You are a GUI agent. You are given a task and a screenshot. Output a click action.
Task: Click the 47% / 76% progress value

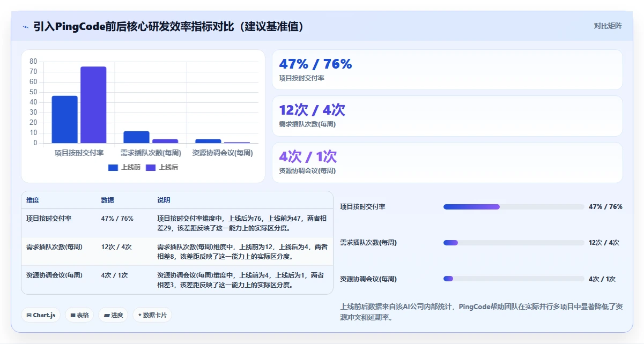click(605, 207)
